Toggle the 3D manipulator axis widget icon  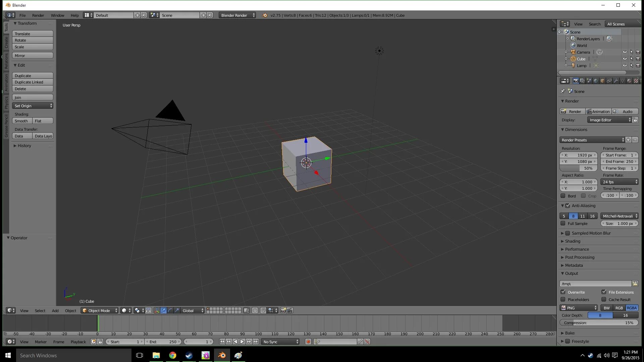coord(157,310)
